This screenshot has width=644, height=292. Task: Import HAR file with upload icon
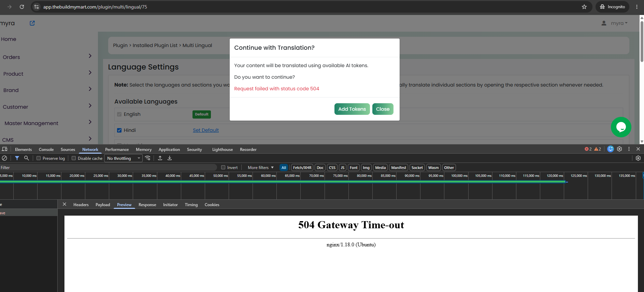tap(160, 158)
